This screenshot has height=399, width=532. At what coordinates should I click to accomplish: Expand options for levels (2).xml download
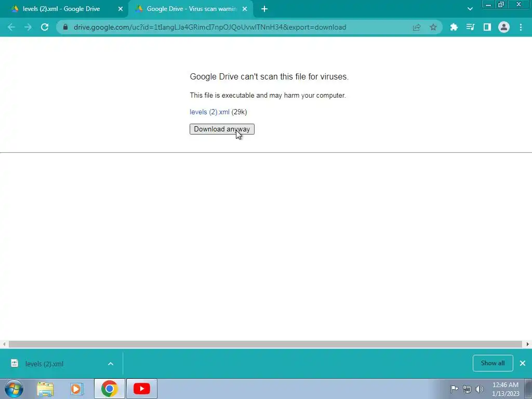coord(111,364)
